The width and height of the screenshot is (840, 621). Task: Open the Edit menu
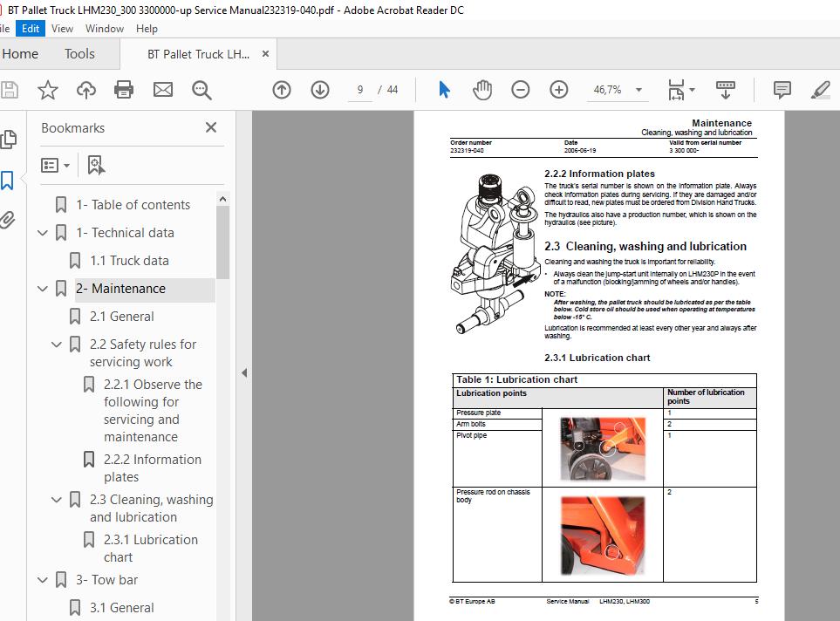coord(31,29)
